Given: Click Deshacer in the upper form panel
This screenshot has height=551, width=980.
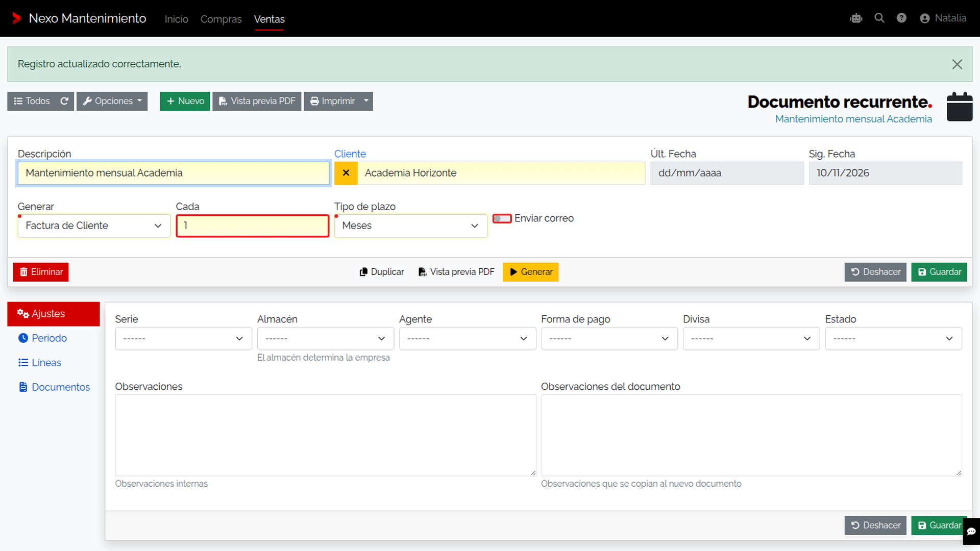Looking at the screenshot, I should pos(875,272).
